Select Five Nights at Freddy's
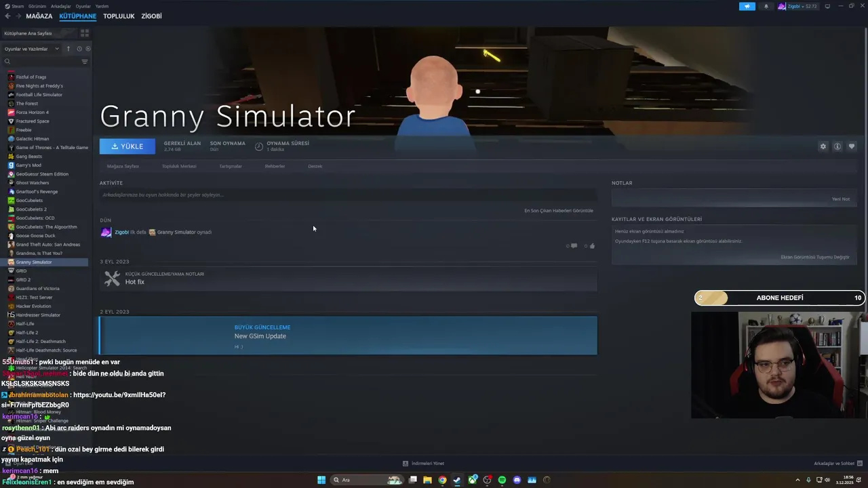868x488 pixels. click(x=39, y=86)
